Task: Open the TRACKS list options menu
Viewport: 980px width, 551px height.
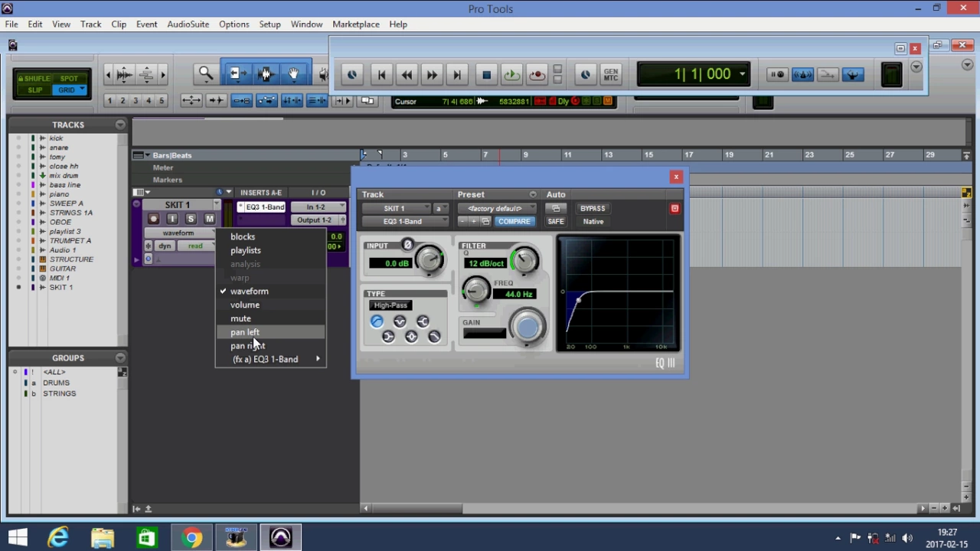Action: pos(120,125)
